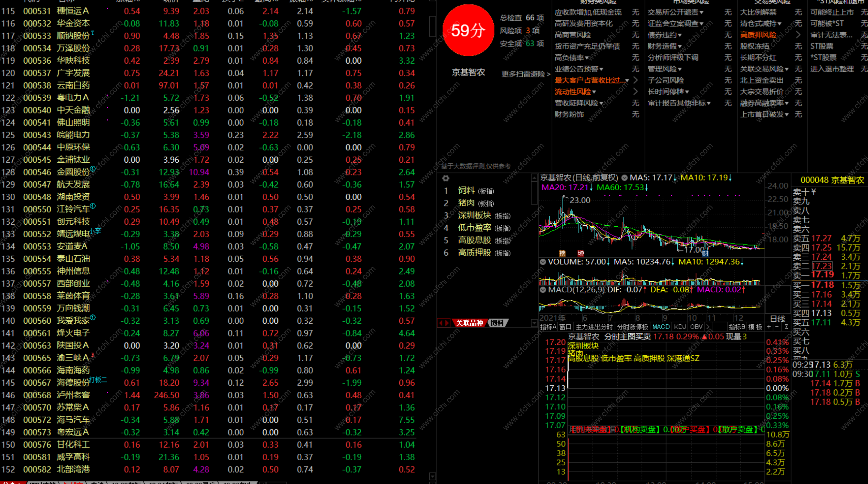
Task: Select the 饲料 tab beside 关联品种
Action: coord(497,323)
